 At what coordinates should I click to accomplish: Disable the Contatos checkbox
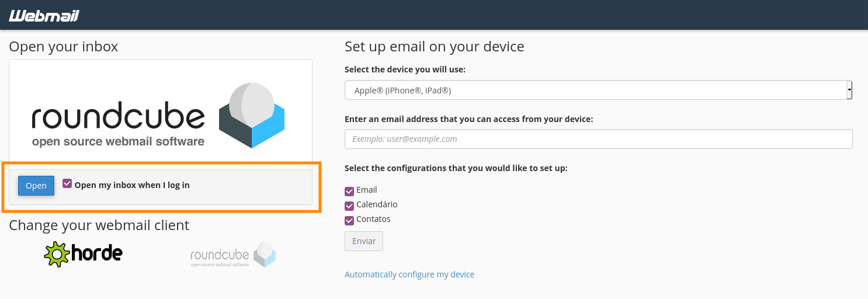coord(349,220)
